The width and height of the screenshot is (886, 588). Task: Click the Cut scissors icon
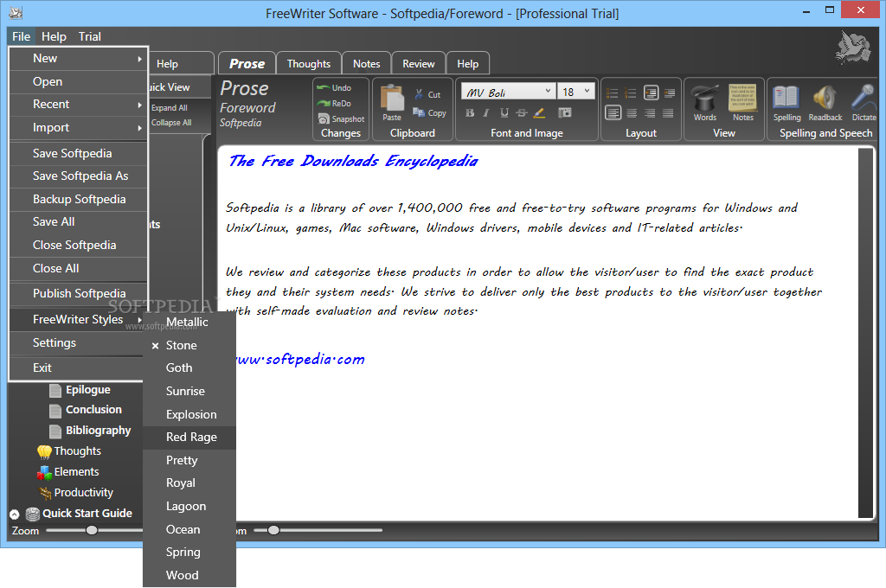(420, 94)
